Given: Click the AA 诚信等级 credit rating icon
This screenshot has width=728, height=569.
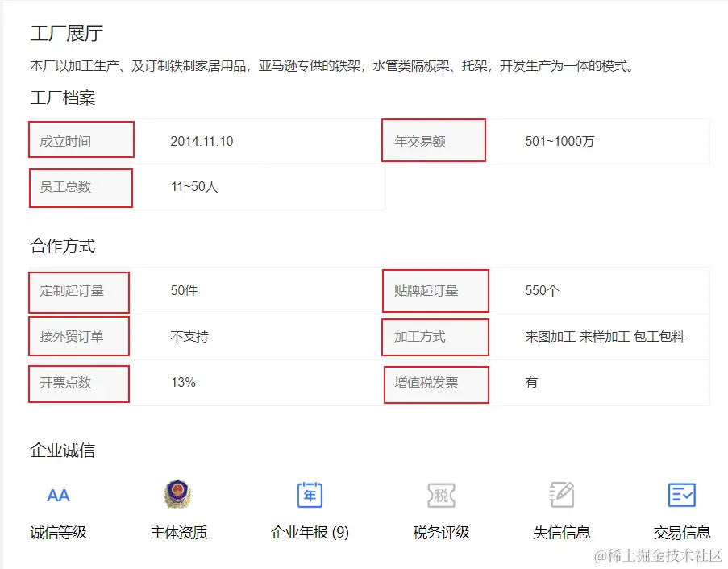Looking at the screenshot, I should coord(57,495).
